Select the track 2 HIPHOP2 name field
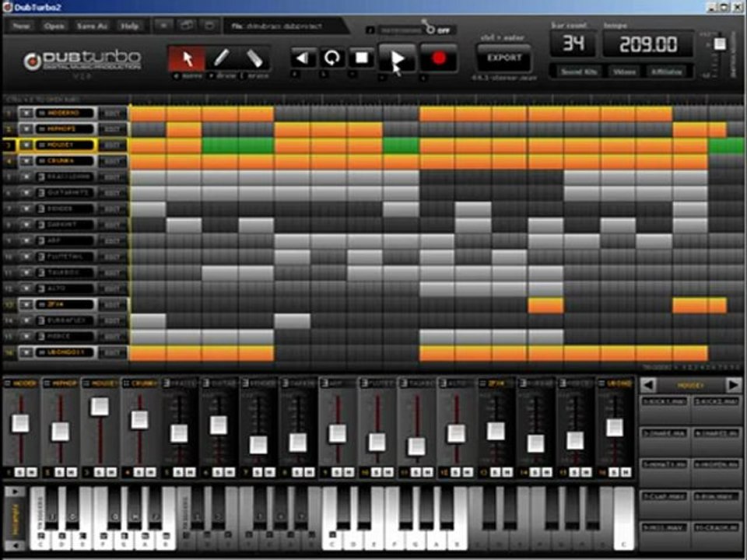 65,129
